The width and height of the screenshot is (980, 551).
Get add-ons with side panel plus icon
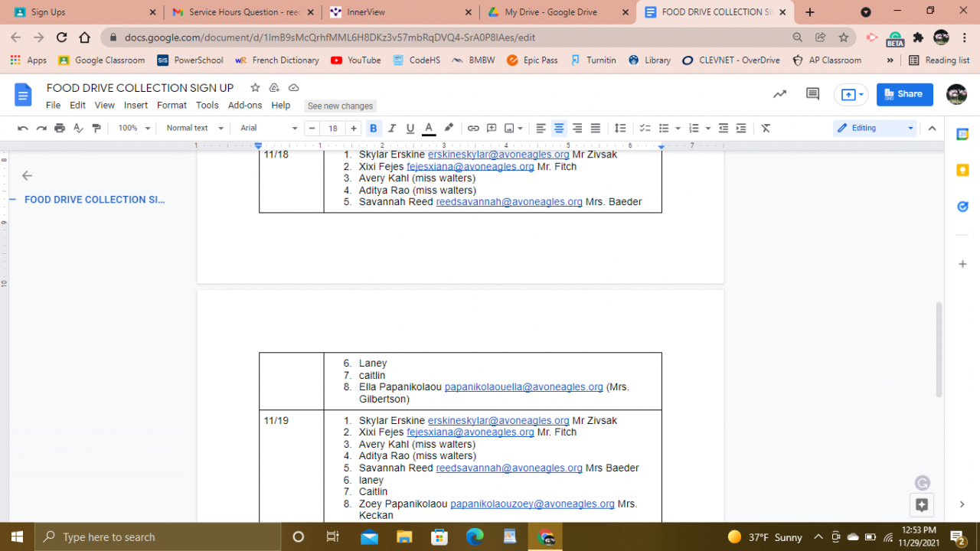tap(962, 264)
